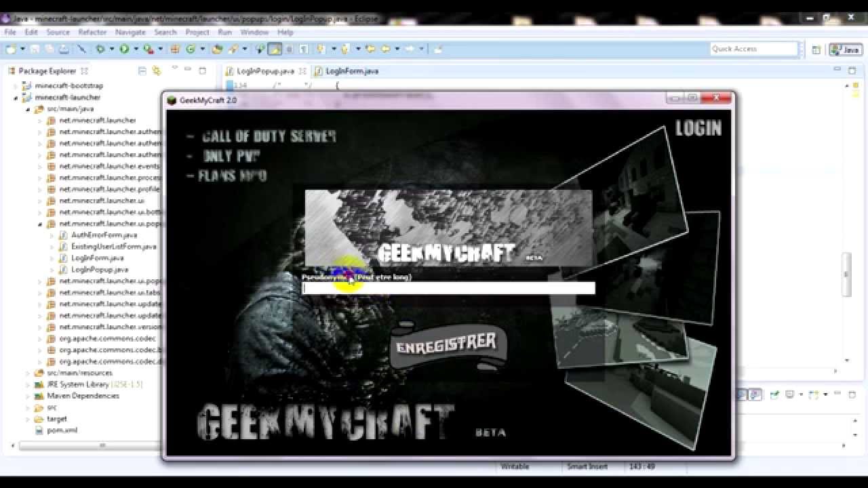
Task: Click the Smart Insert status bar entry
Action: (589, 466)
